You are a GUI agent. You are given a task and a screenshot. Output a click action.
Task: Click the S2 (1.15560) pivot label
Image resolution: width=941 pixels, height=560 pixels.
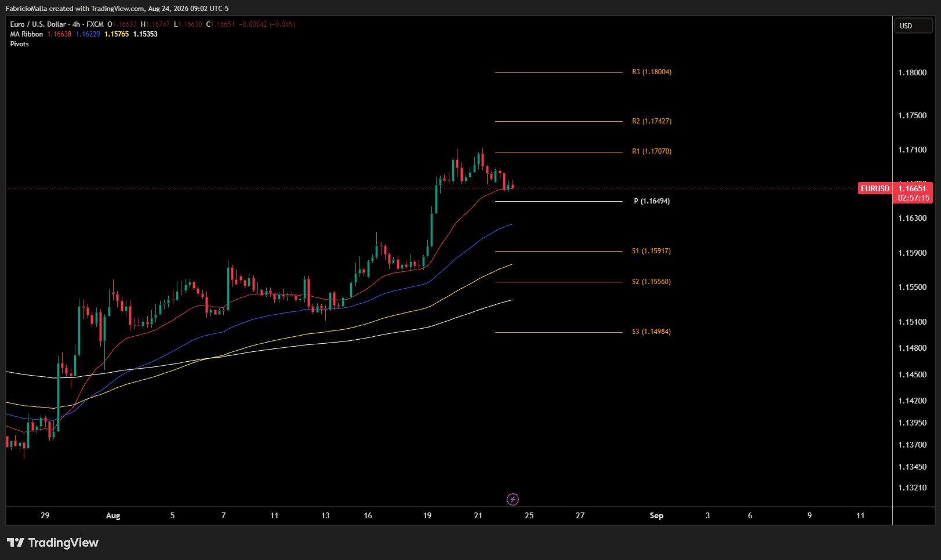click(651, 282)
